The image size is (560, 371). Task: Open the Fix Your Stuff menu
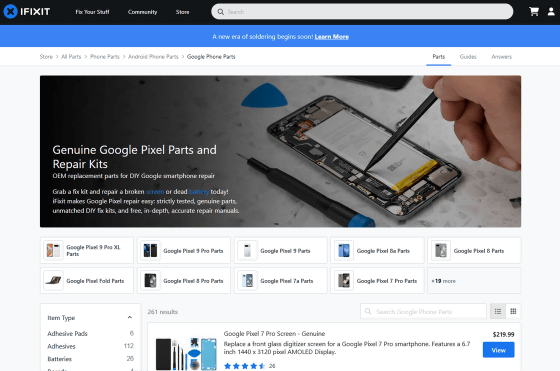(92, 12)
